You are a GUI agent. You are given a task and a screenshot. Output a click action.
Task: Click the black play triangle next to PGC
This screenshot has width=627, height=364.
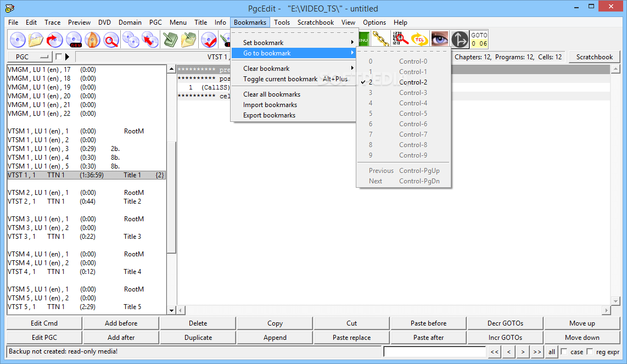tap(67, 57)
